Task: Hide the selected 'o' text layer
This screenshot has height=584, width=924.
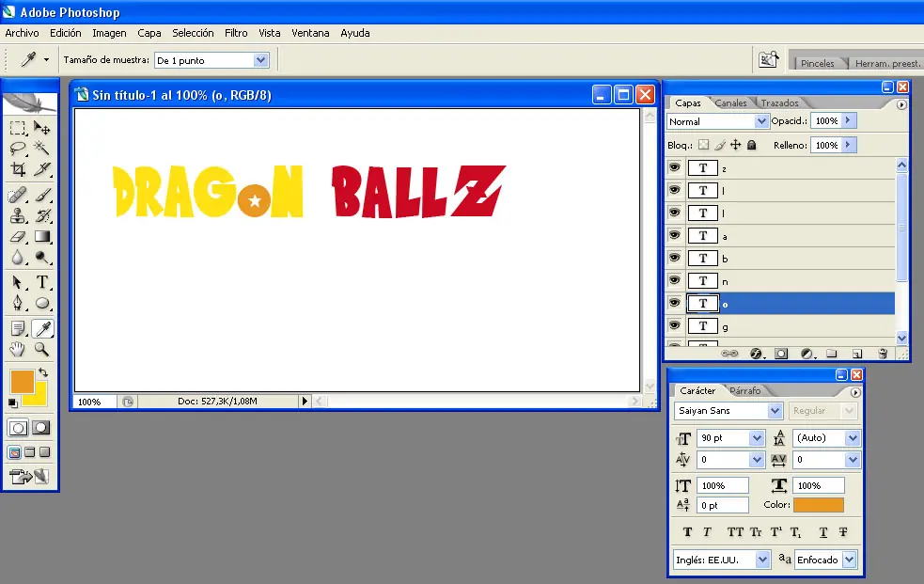Action: (674, 303)
